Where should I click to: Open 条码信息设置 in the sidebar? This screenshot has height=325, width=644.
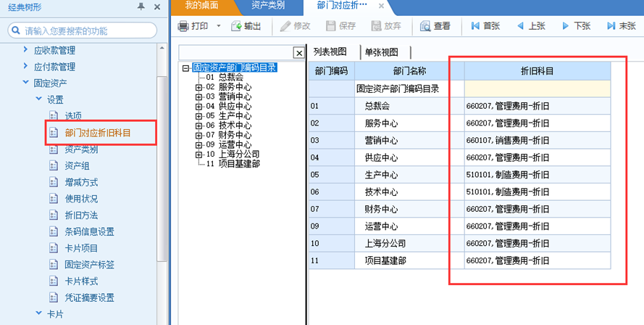[89, 232]
